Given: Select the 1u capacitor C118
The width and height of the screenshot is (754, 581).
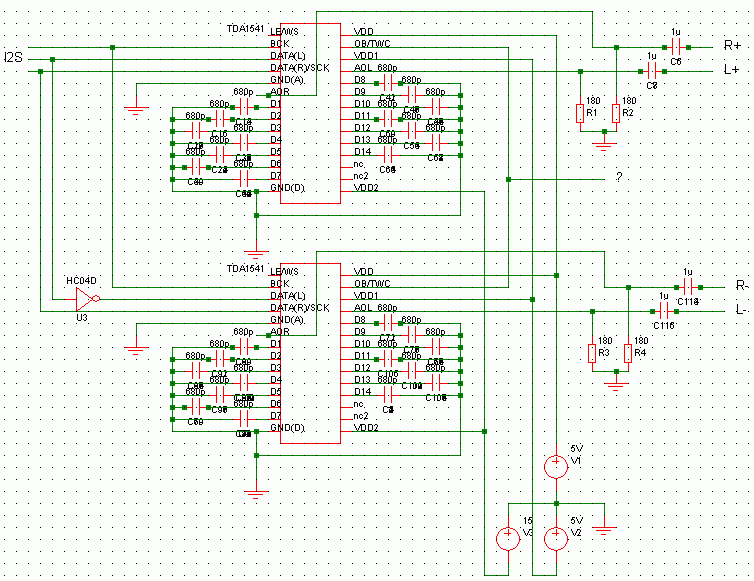Looking at the screenshot, I should click(x=688, y=287).
